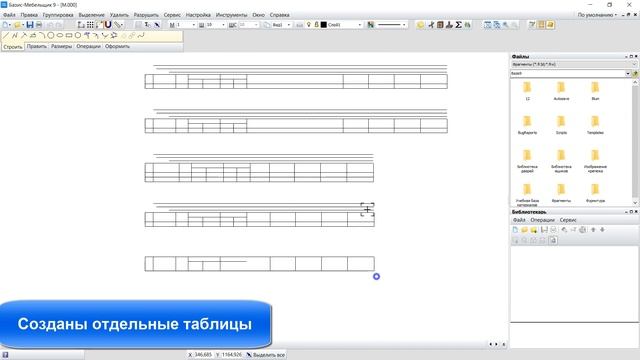Open the Фрагменты folder
This screenshot has width=640, height=360.
(561, 193)
